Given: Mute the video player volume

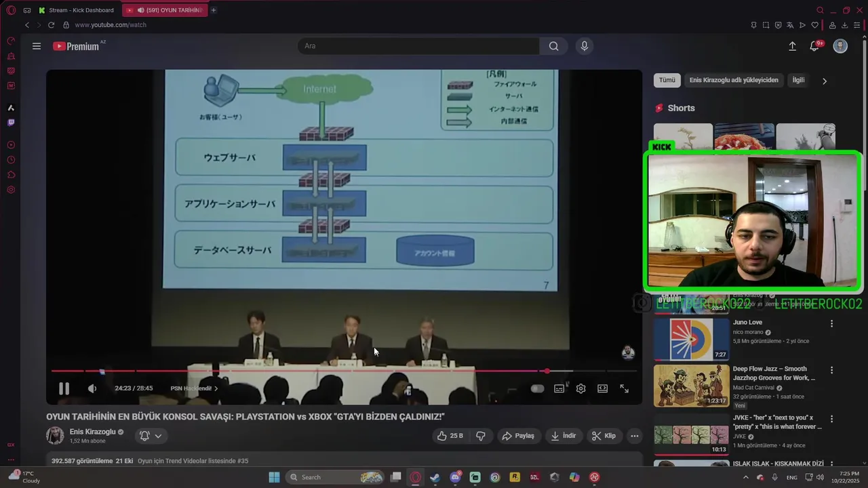Looking at the screenshot, I should [92, 388].
